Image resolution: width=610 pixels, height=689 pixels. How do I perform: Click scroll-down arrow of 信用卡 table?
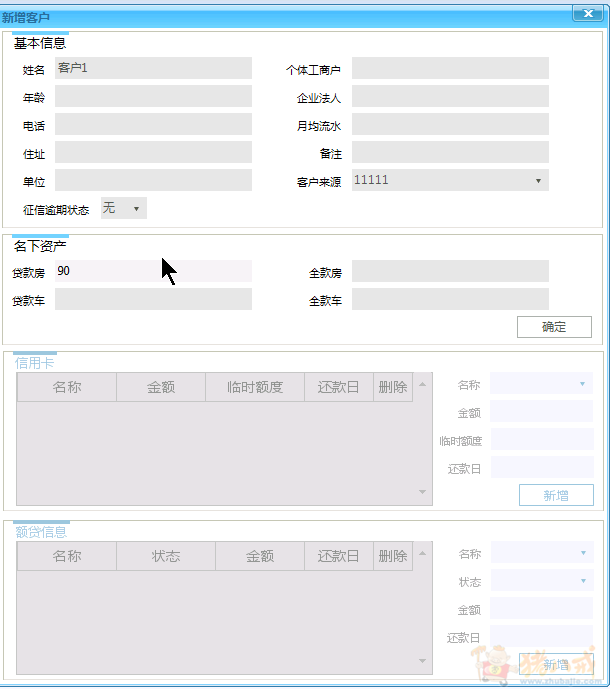pos(422,492)
